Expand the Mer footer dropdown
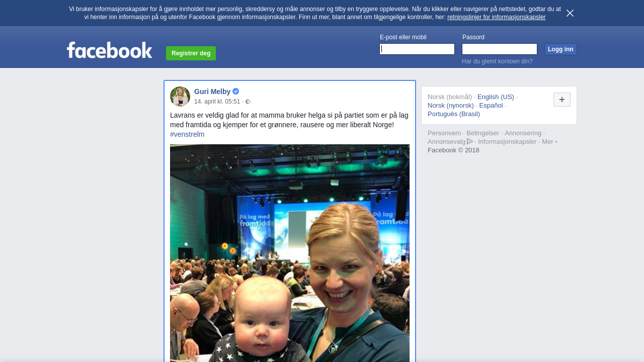The image size is (644, 362). (x=549, y=142)
